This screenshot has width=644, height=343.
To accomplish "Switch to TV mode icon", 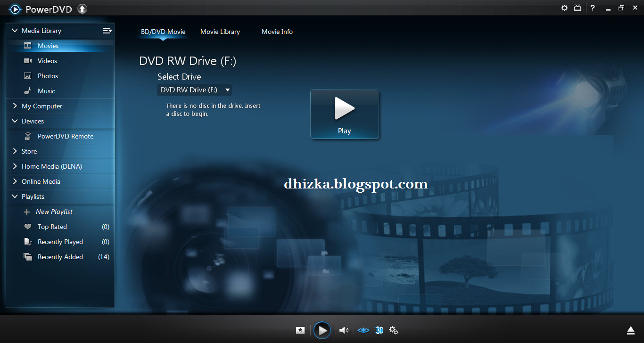I will 578,8.
